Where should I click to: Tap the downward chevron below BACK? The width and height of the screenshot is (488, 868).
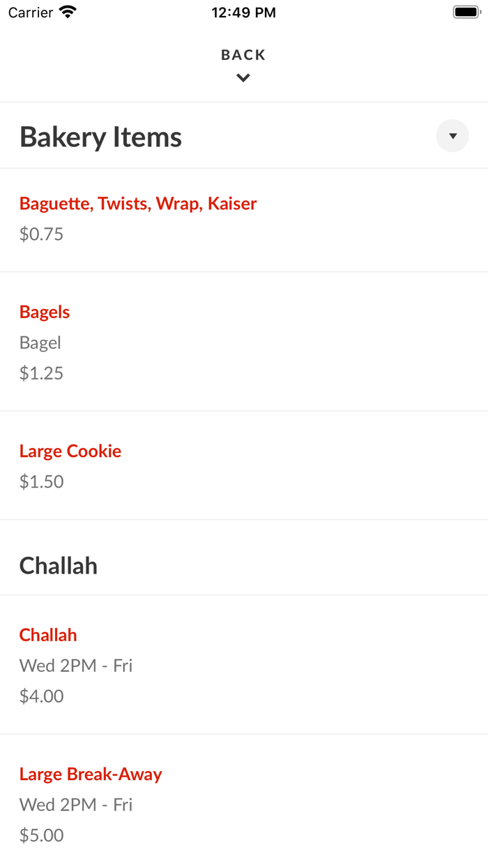point(243,77)
